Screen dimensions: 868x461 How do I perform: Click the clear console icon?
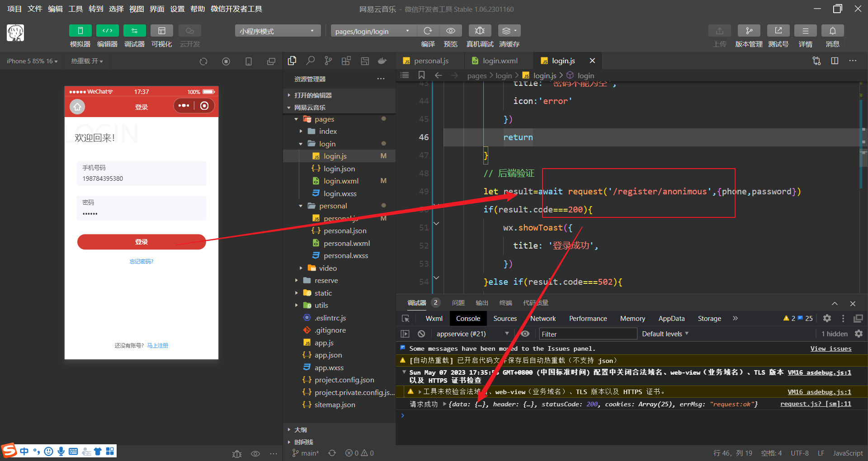click(421, 334)
